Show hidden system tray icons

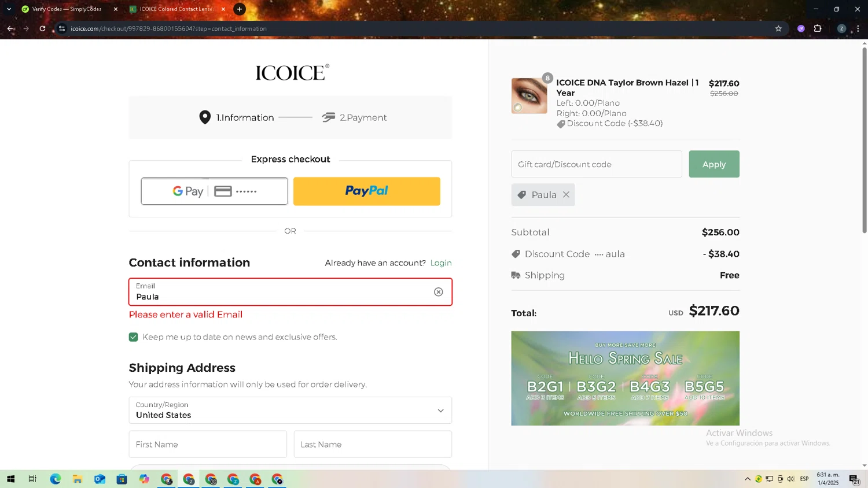click(x=748, y=479)
